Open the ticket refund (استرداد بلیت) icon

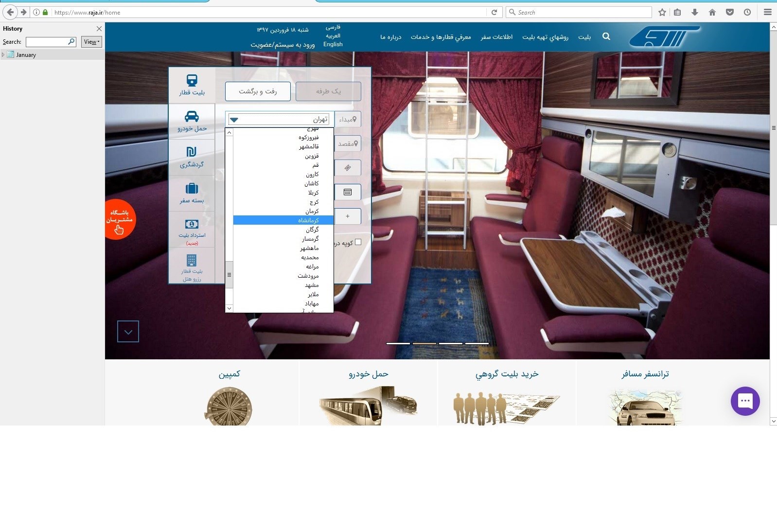[x=192, y=224]
